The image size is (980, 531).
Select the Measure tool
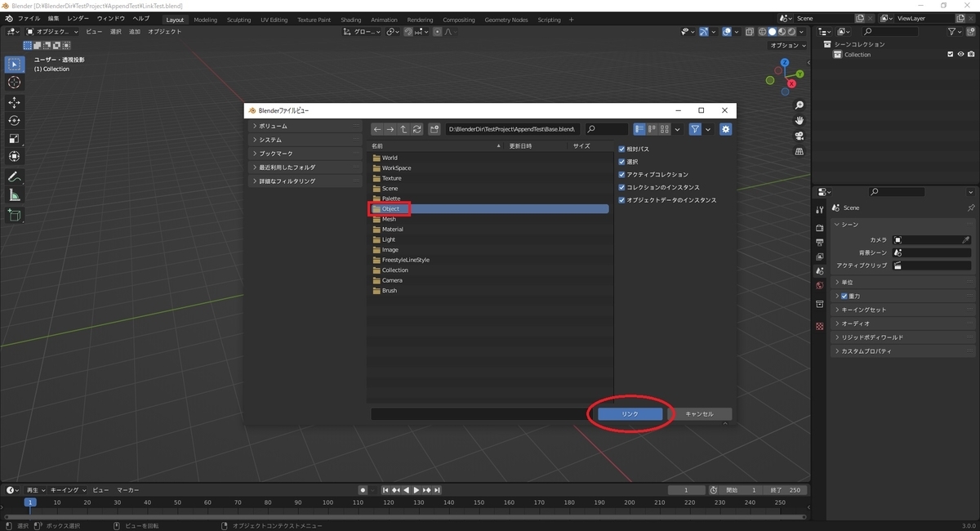click(14, 195)
